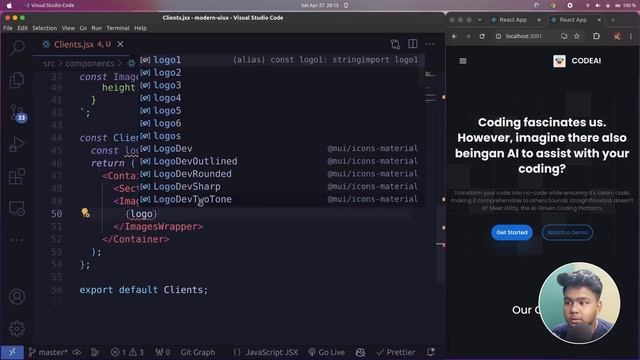640x360 pixels.
Task: Open the browser three-dot menu
Action: click(x=631, y=36)
